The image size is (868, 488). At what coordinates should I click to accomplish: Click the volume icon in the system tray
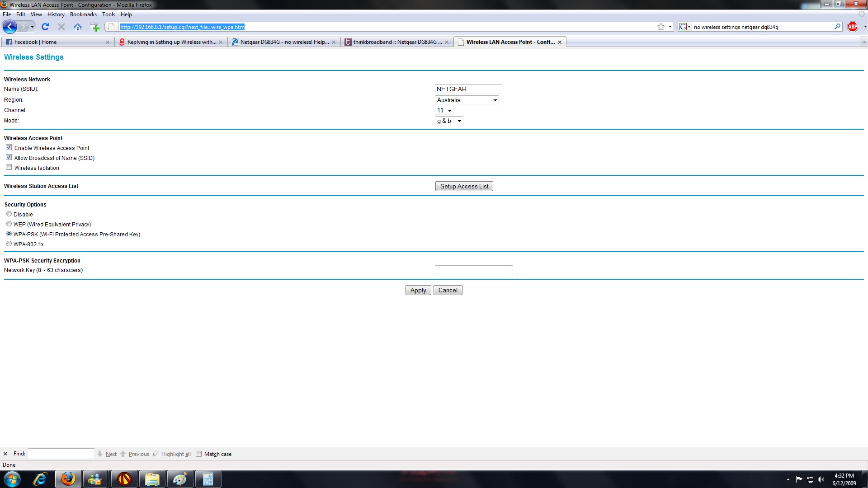point(821,479)
